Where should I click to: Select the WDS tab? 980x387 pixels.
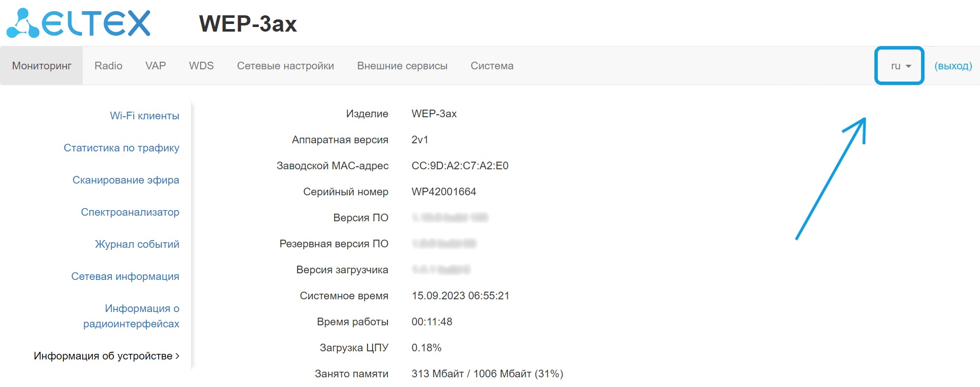(201, 66)
